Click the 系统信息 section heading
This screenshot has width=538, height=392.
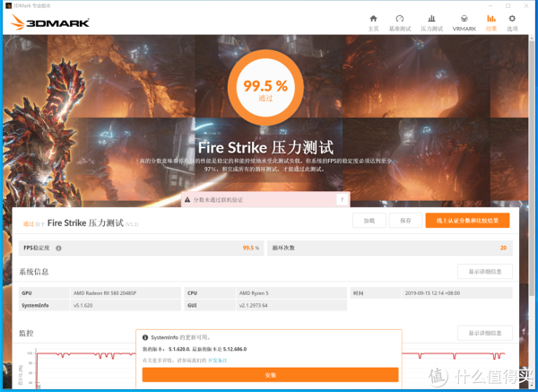point(34,272)
